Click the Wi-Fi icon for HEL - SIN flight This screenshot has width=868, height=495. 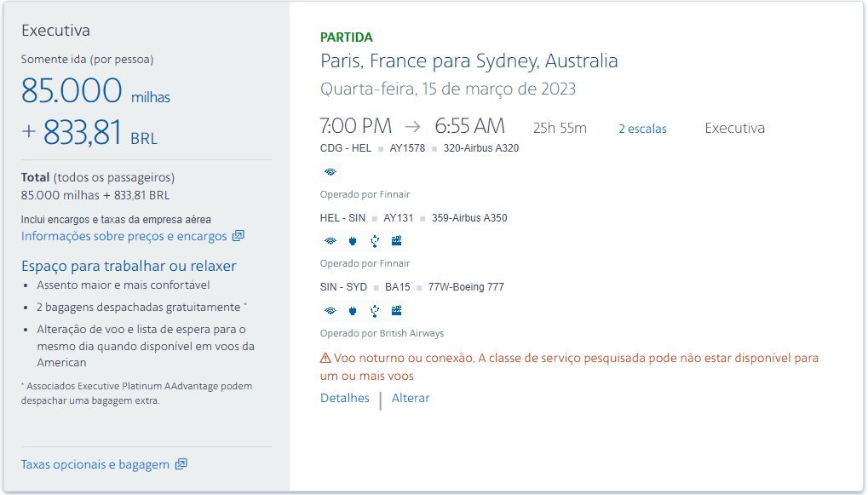coord(331,241)
